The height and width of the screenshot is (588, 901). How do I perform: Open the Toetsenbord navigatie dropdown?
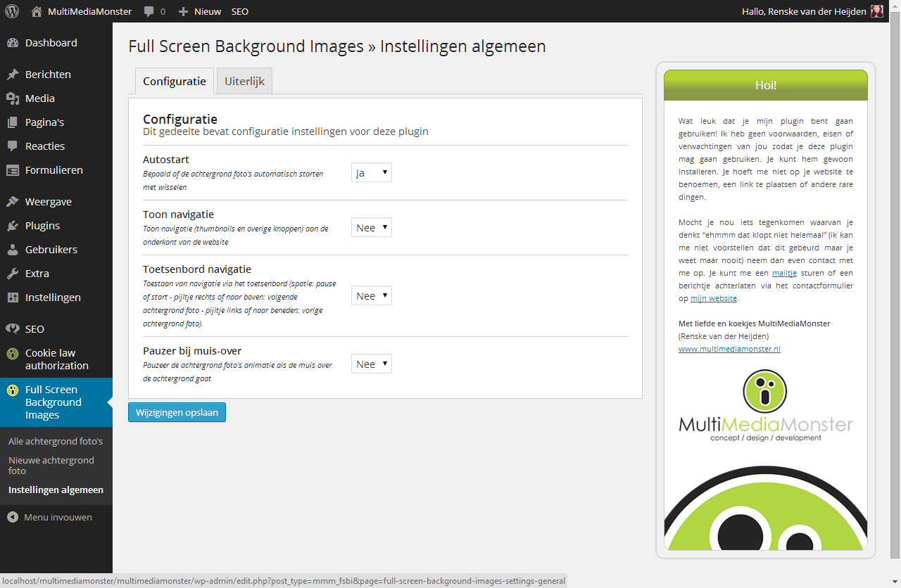point(372,296)
